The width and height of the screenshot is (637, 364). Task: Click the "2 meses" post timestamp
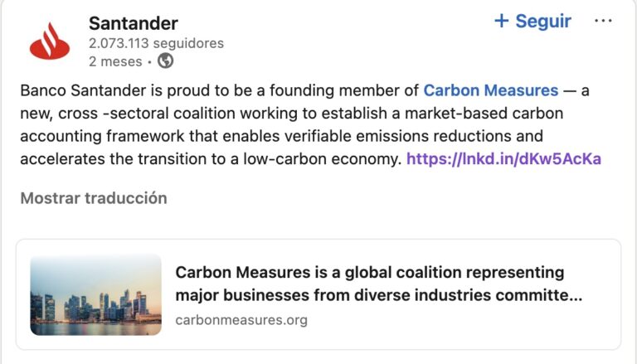click(x=114, y=61)
